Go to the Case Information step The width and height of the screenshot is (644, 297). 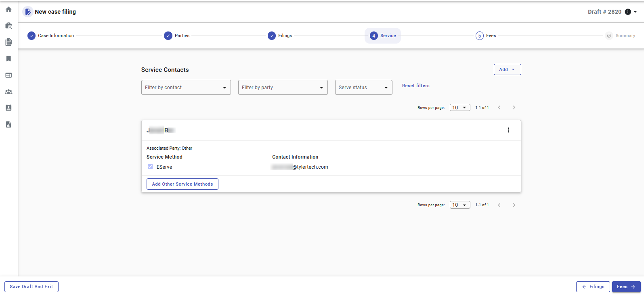coord(51,36)
